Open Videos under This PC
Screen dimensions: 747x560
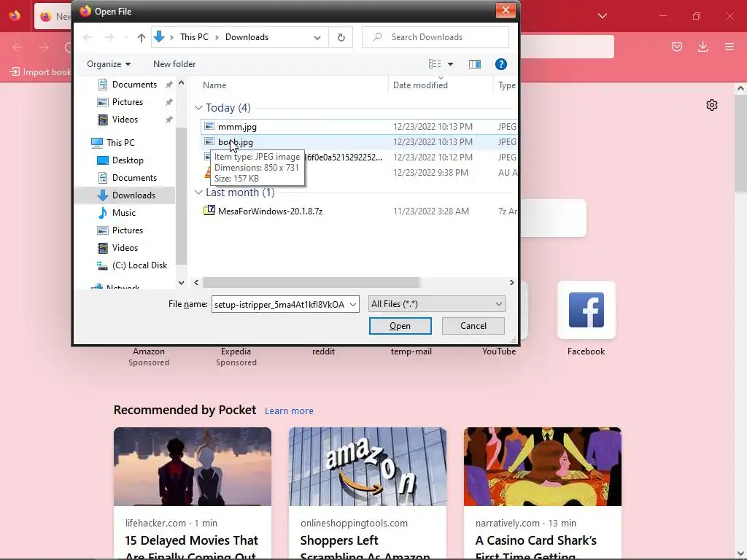click(x=125, y=248)
